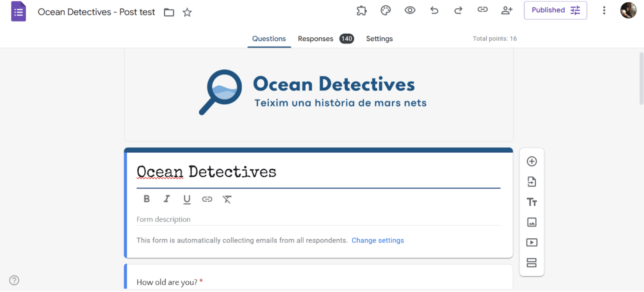Star the Ocean Detectives form

pyautogui.click(x=187, y=13)
